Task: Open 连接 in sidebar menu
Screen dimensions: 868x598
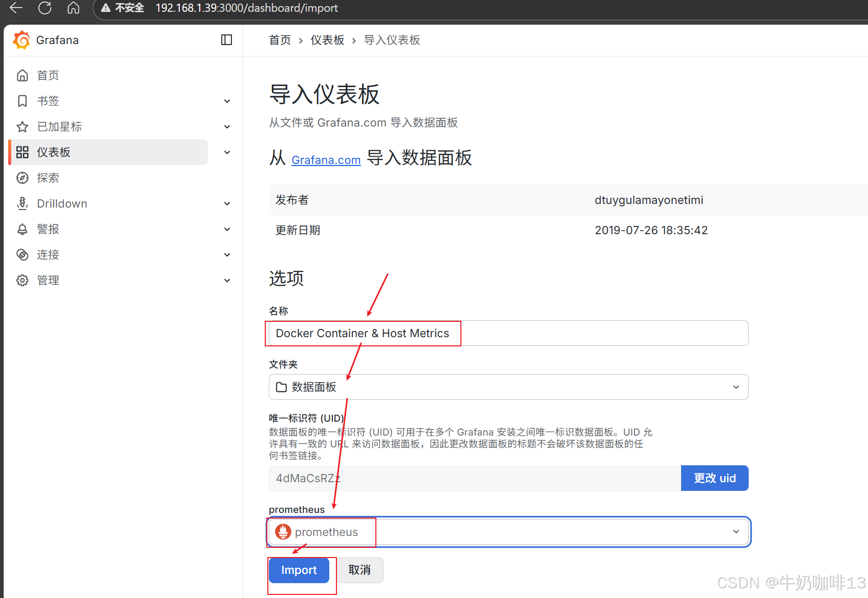Action: click(48, 255)
